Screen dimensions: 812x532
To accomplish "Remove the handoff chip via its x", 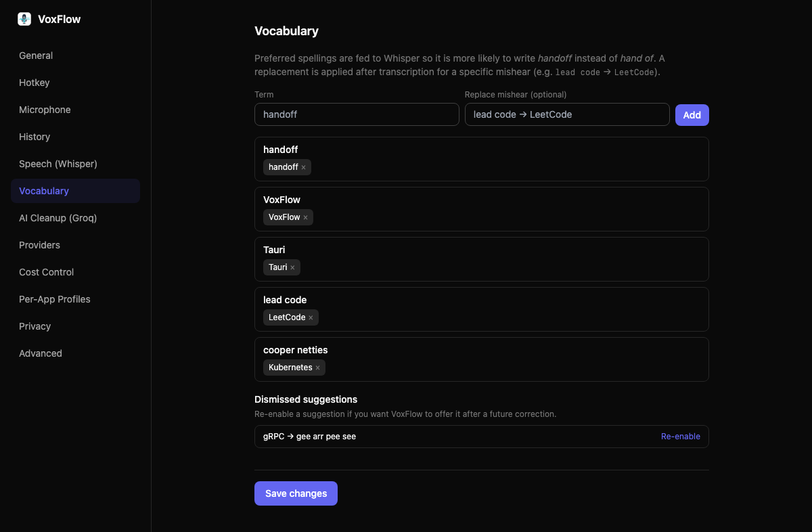I will click(x=303, y=167).
